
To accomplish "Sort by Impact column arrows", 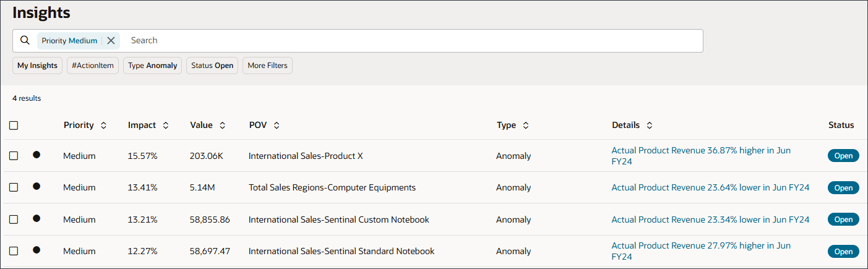I will click(165, 126).
